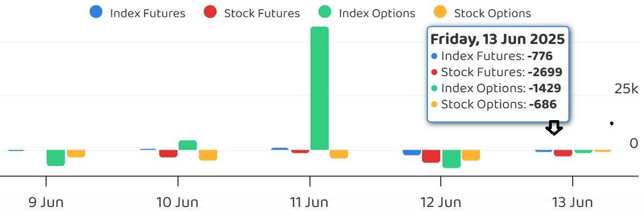
Task: Click the red Stock Futures bar for 13 Jun
Action: coord(563,153)
